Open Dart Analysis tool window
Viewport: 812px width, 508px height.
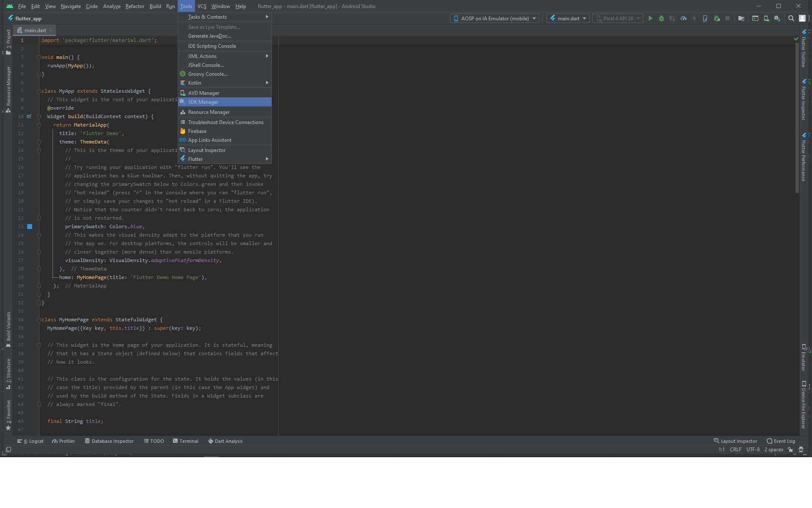point(225,441)
